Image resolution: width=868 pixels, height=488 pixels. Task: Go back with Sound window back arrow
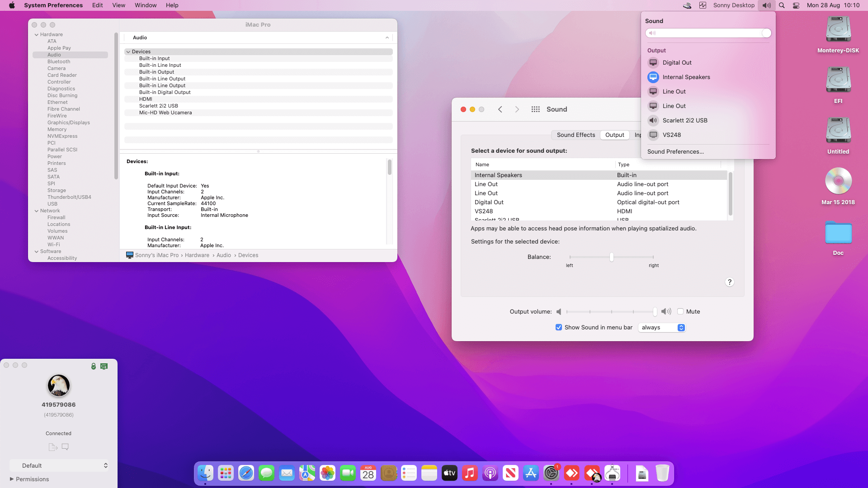(500, 109)
